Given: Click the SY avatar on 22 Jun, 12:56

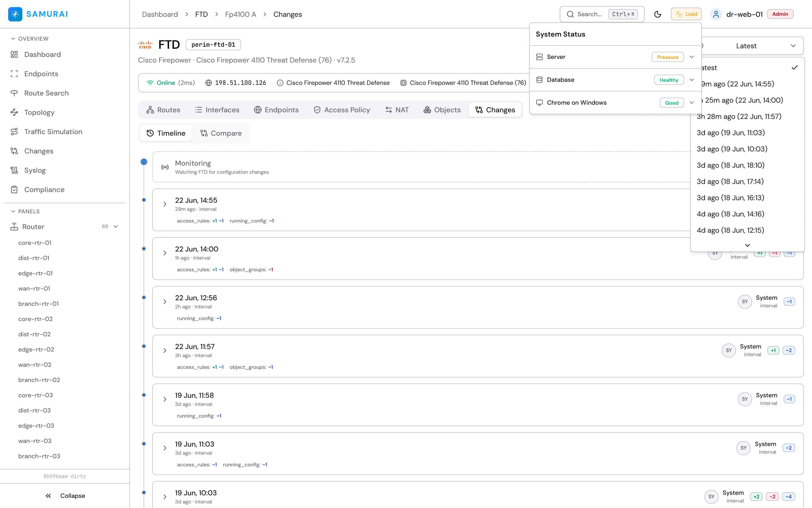Looking at the screenshot, I should click(x=745, y=302).
